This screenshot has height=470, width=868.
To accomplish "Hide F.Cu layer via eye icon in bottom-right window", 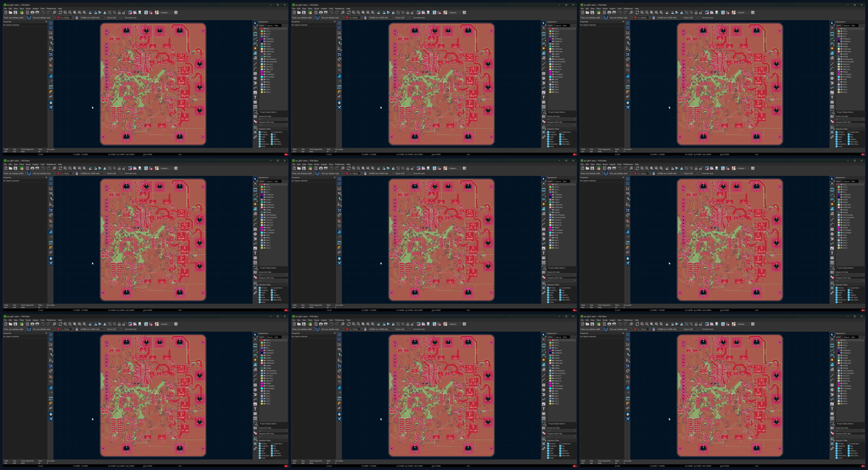I will click(x=841, y=340).
